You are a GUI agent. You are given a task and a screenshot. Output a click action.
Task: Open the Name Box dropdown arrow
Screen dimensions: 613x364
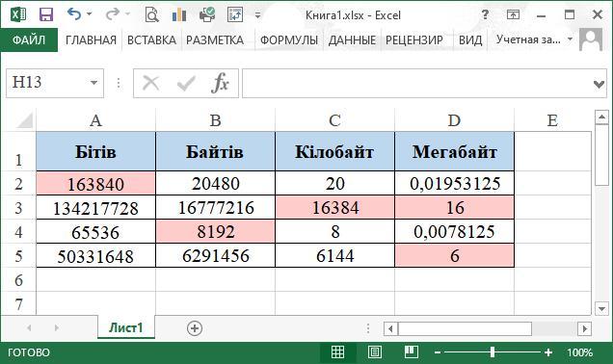point(93,83)
